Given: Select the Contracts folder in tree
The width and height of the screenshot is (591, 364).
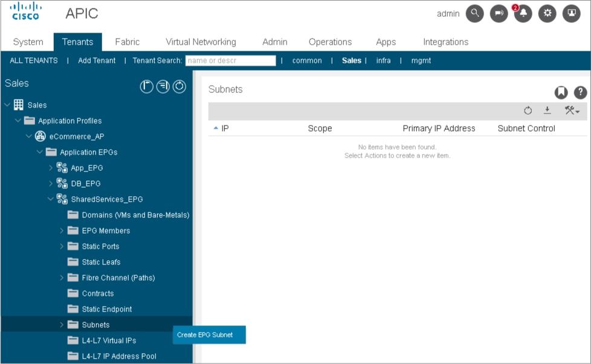Looking at the screenshot, I should (97, 293).
